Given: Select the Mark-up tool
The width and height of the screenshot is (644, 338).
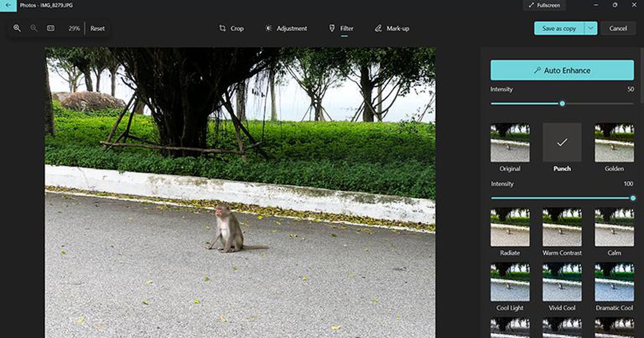Looking at the screenshot, I should pos(391,28).
